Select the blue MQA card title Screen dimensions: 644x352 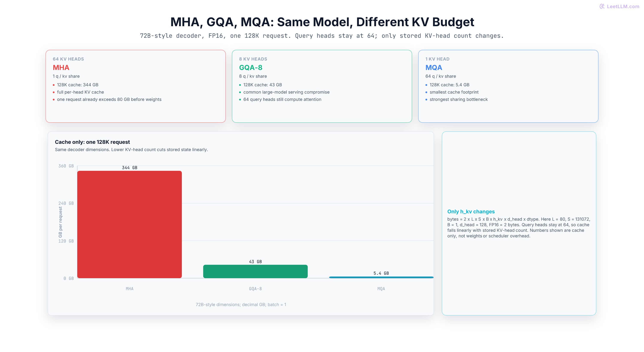coord(434,67)
